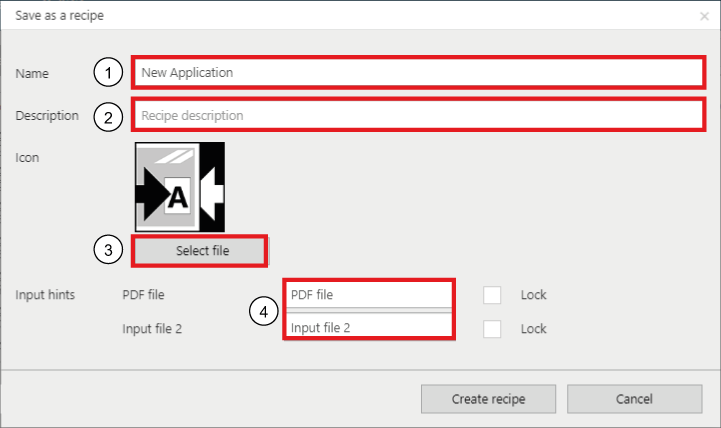Click the 'PDF file' hint label text
The height and width of the screenshot is (428, 721).
(x=143, y=295)
